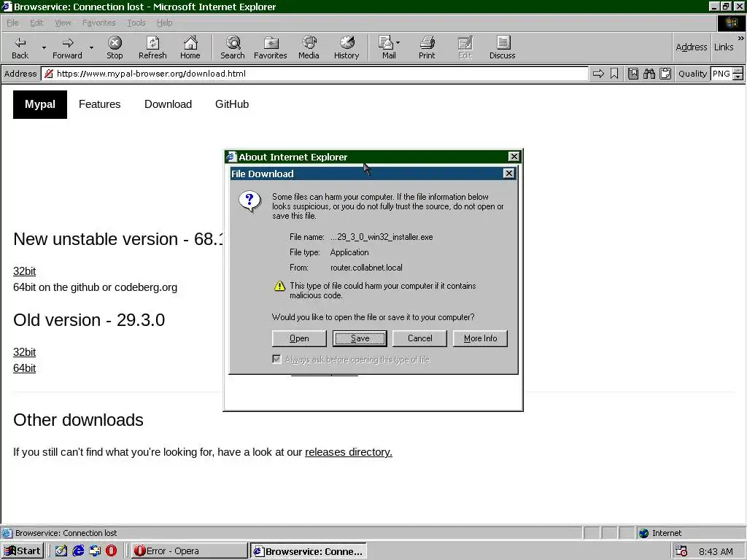Click the Print toolbar icon
This screenshot has height=560, width=747.
coord(427,47)
